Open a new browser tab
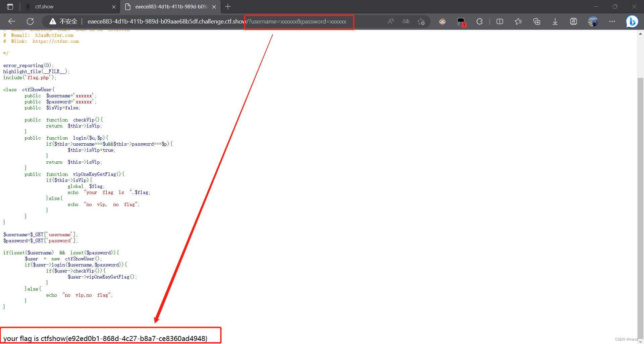This screenshot has width=644, height=344. 228,7
